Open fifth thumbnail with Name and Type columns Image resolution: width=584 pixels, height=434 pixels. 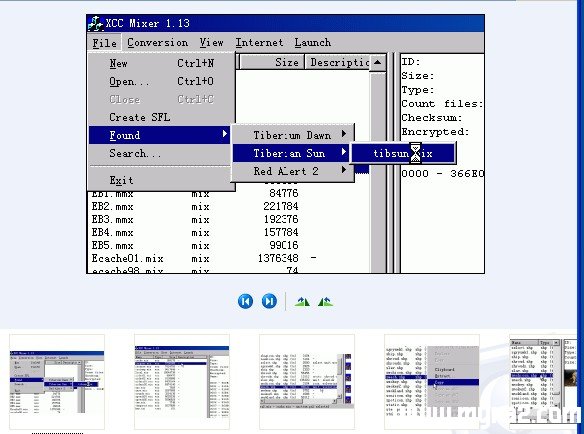tap(543, 382)
